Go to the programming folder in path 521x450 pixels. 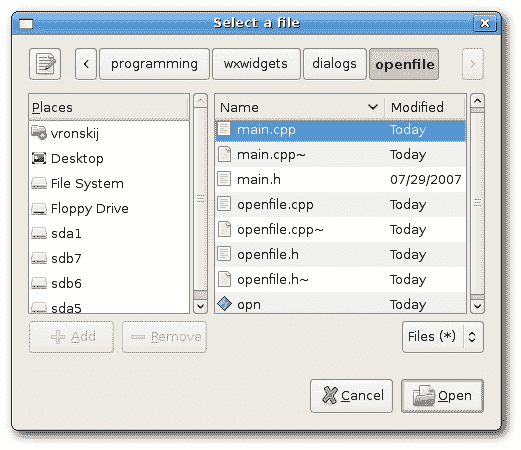154,64
